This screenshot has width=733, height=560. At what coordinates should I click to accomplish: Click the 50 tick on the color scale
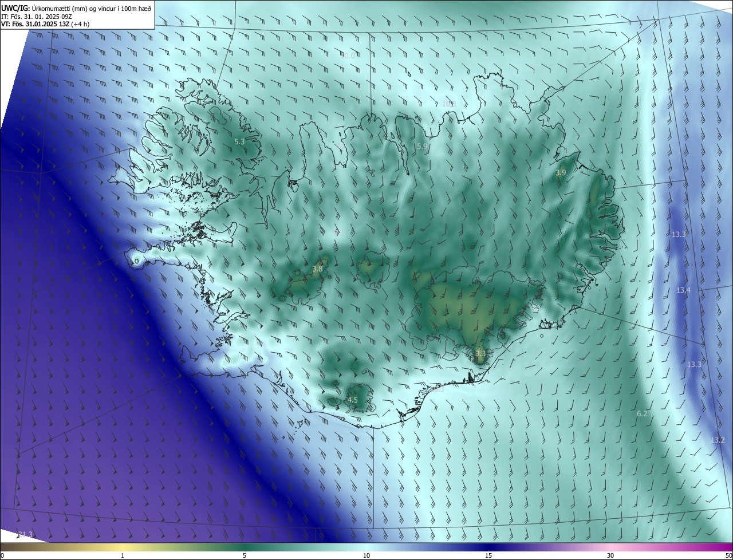pyautogui.click(x=728, y=555)
